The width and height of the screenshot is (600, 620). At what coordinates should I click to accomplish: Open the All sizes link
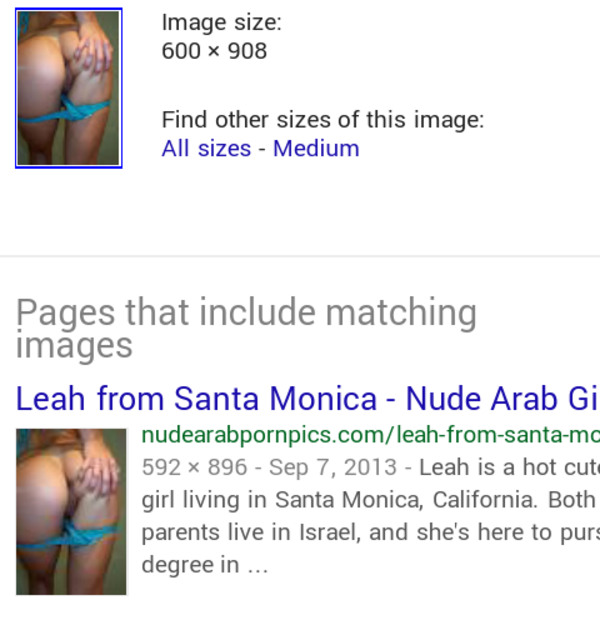click(x=206, y=149)
